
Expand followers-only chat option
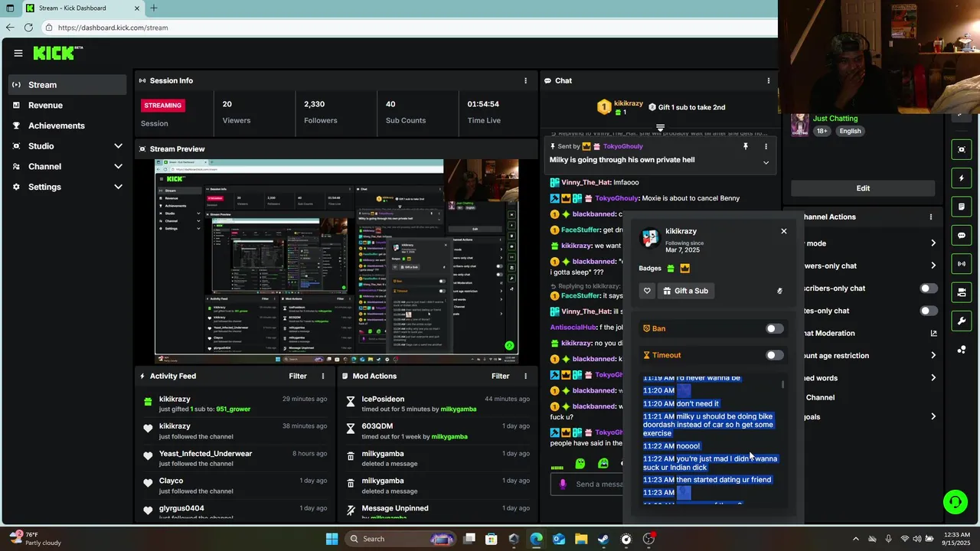[x=933, y=266]
